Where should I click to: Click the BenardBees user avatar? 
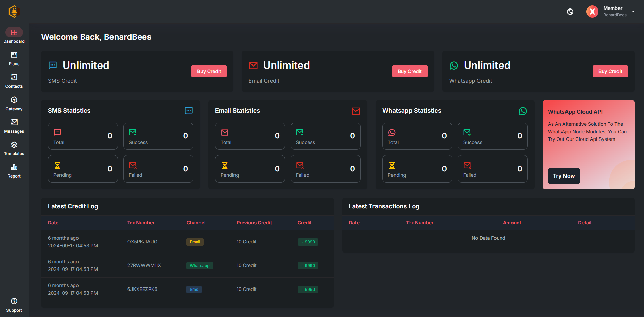[x=592, y=12]
